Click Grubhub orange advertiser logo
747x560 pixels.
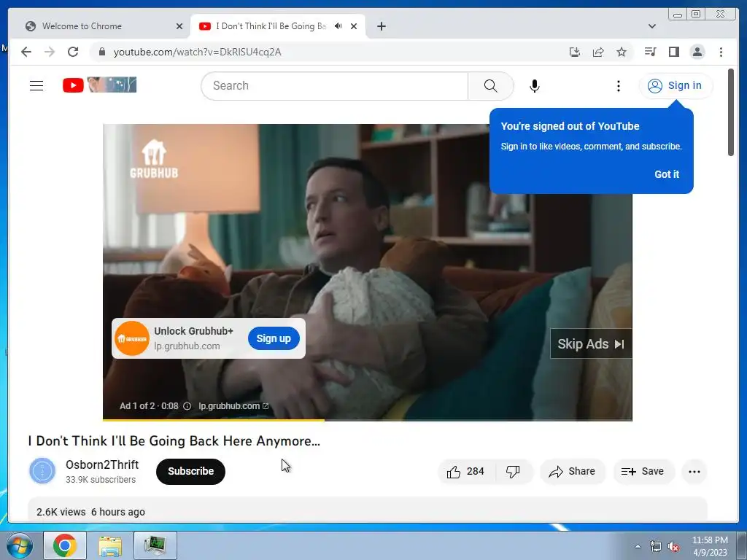[x=132, y=338]
